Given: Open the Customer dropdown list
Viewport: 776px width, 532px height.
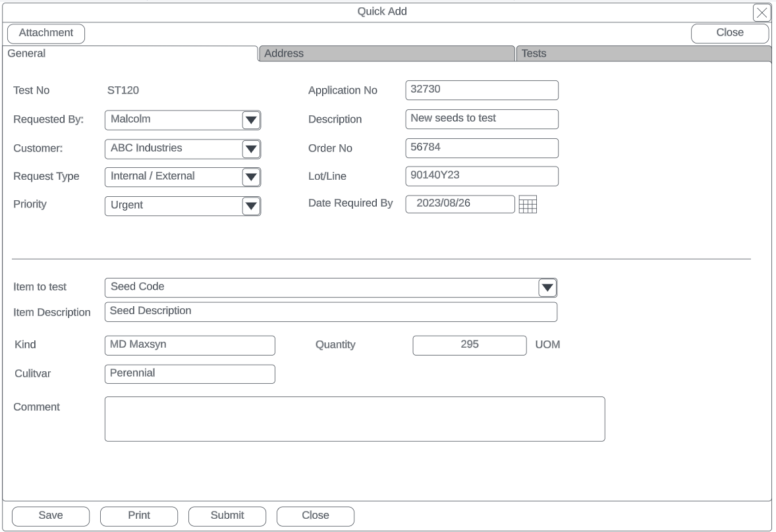Looking at the screenshot, I should coord(251,149).
